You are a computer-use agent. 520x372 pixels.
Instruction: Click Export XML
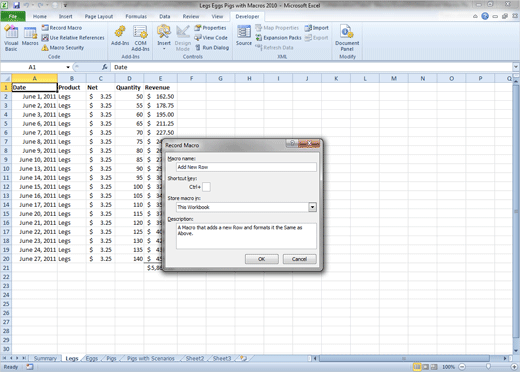317,38
